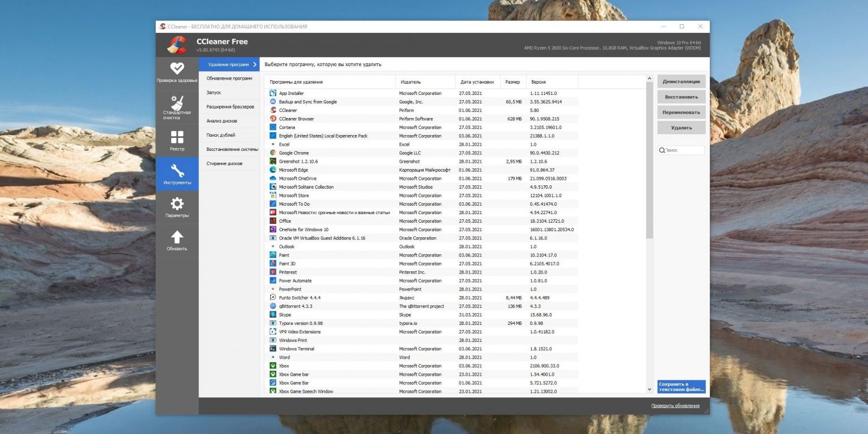Select the Power Automate row
Viewport: 868px width, 434px height.
pyautogui.click(x=422, y=280)
